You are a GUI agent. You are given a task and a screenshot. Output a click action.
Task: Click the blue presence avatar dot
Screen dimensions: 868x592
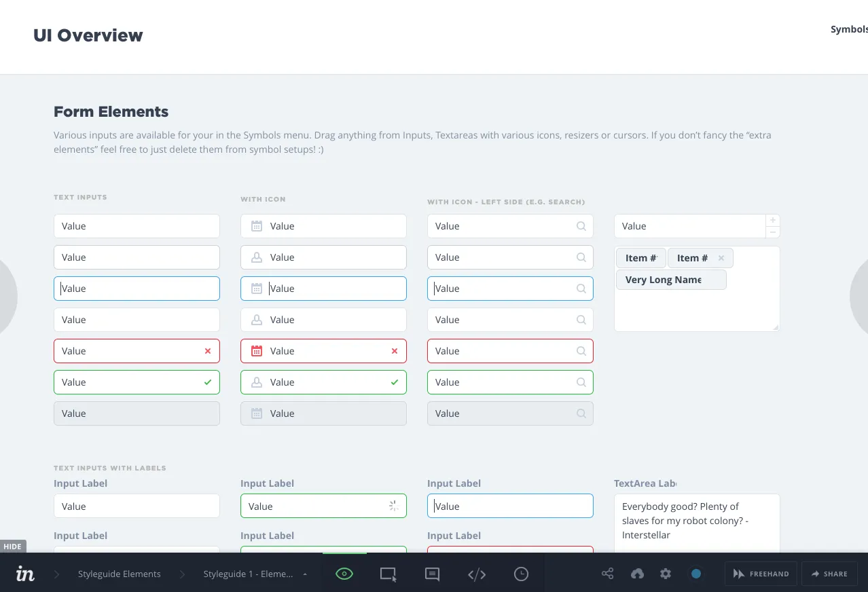[x=695, y=574]
